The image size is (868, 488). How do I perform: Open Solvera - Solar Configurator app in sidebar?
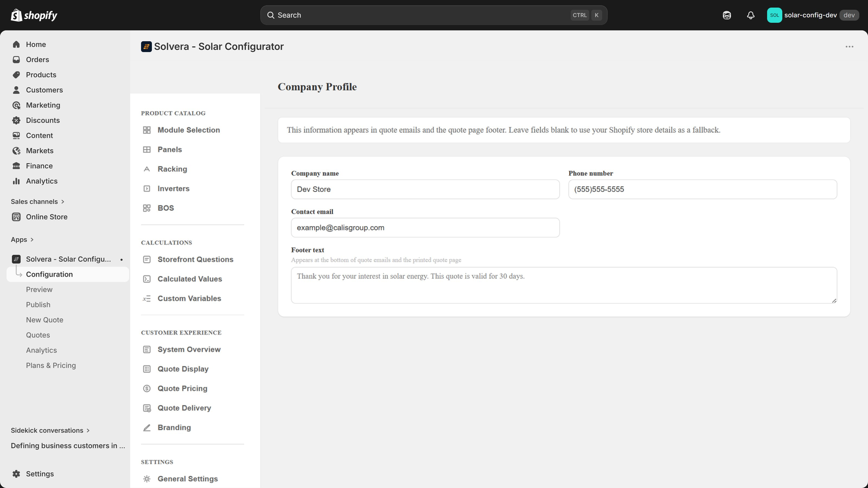(x=68, y=259)
